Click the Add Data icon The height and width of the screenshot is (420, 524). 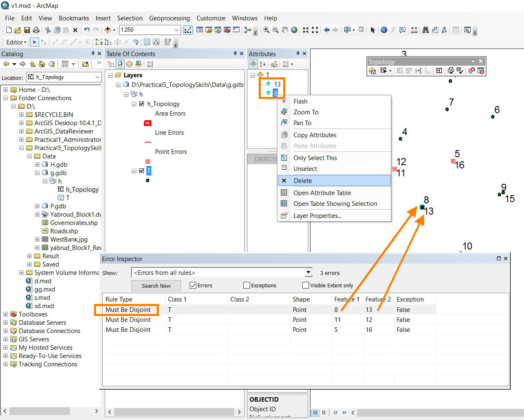coord(108,30)
